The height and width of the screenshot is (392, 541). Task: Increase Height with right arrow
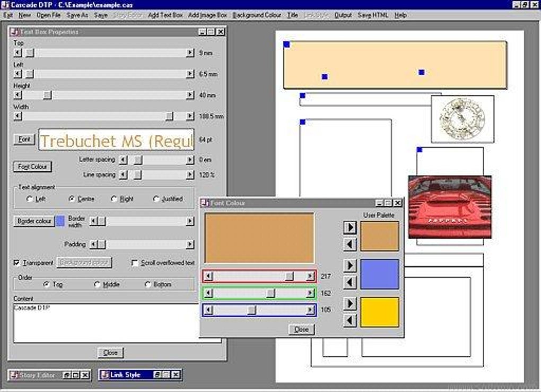click(190, 95)
